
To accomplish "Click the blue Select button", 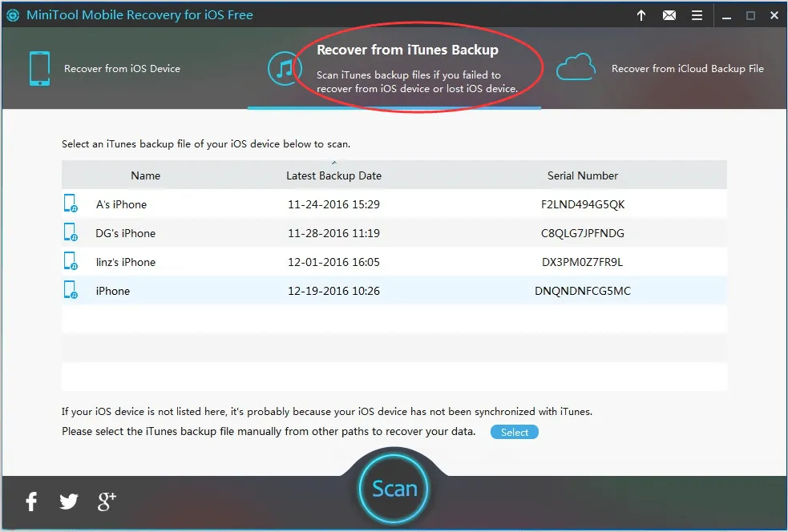I will point(514,432).
